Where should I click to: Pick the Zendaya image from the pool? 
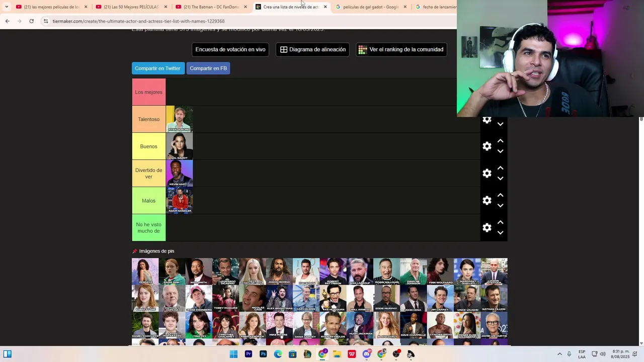pyautogui.click(x=145, y=271)
